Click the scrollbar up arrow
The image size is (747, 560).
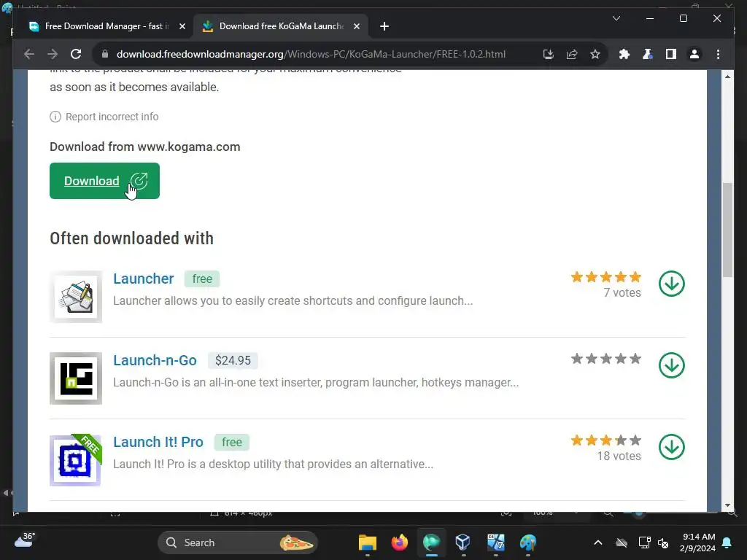point(727,76)
